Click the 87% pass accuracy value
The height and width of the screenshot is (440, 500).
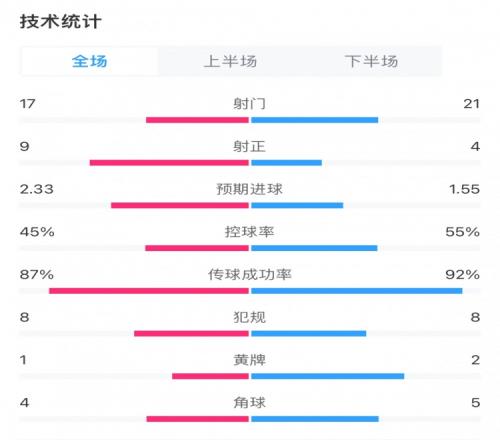click(37, 274)
